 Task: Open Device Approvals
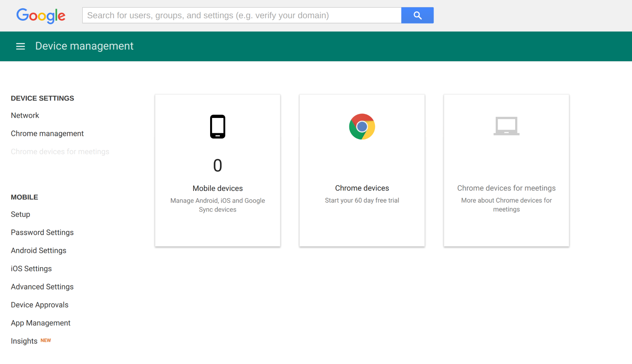pos(39,304)
